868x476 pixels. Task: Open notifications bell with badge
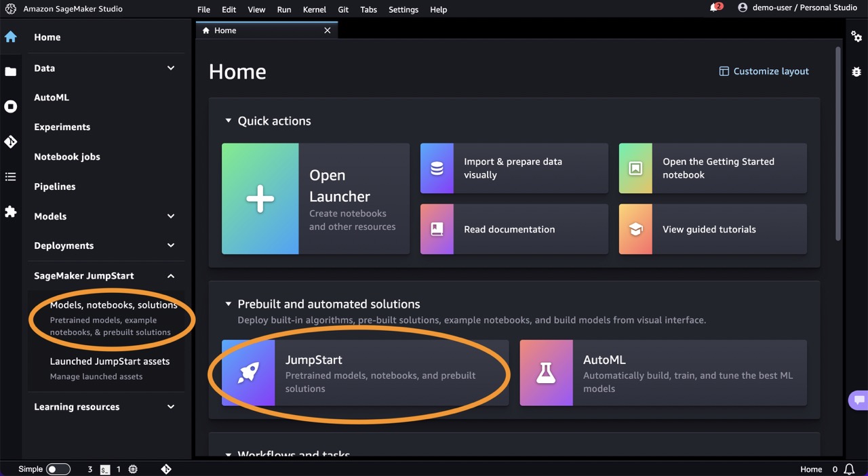tap(715, 7)
